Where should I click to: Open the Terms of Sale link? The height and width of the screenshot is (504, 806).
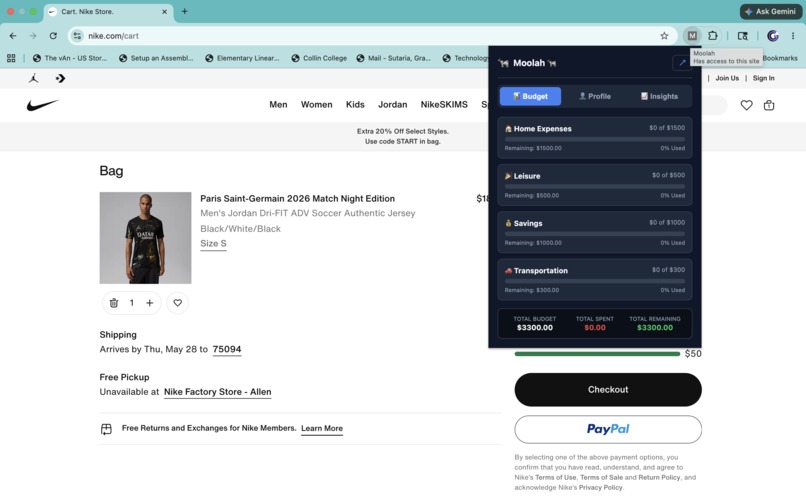(x=601, y=477)
